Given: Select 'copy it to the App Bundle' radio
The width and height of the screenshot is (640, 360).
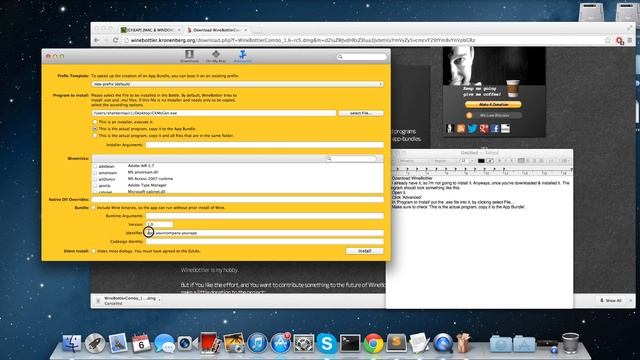Looking at the screenshot, I should (x=95, y=129).
